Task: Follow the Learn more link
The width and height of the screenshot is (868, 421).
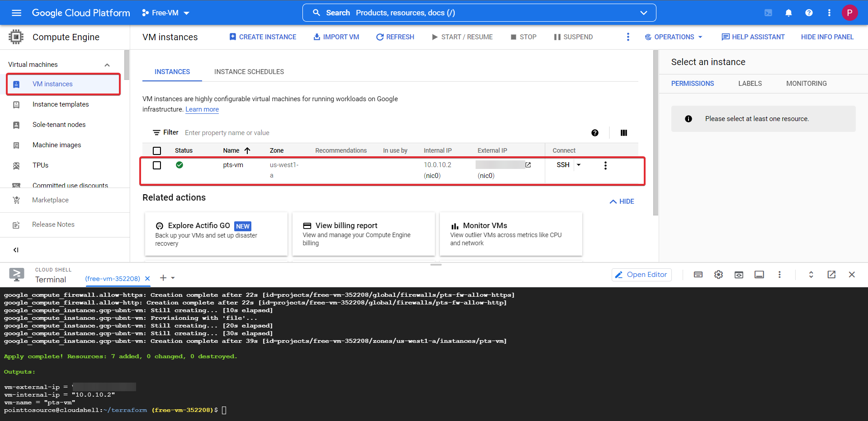Action: pos(202,109)
